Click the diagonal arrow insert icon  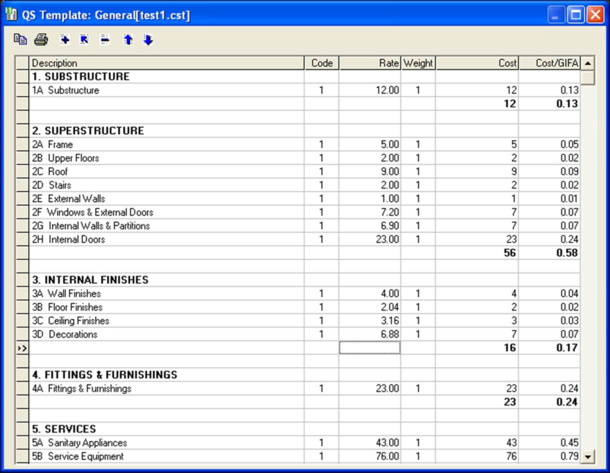click(85, 40)
